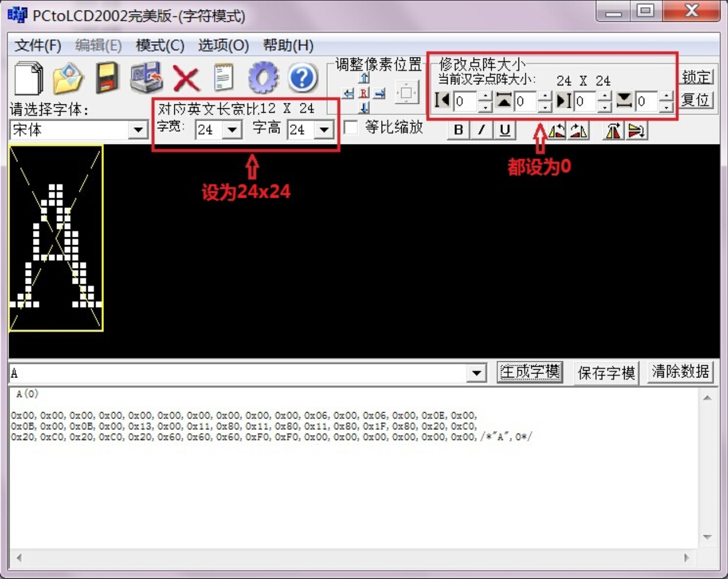Click the character input field containing A

[237, 373]
